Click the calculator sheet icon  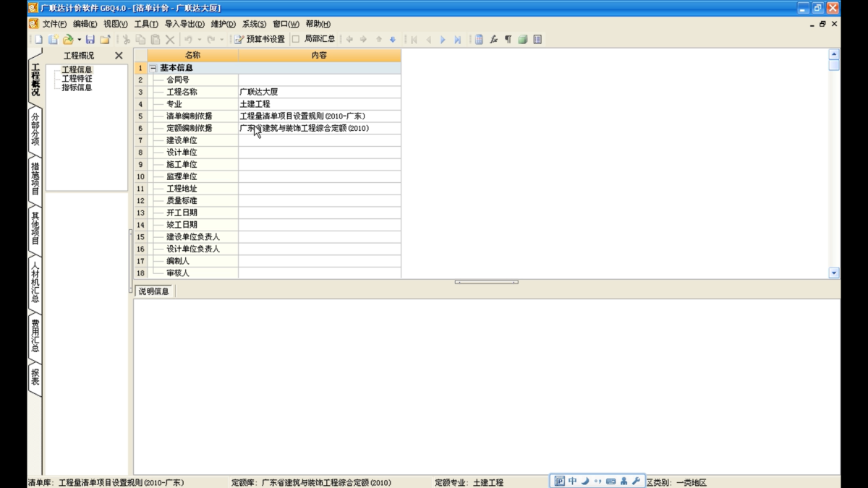pyautogui.click(x=479, y=40)
